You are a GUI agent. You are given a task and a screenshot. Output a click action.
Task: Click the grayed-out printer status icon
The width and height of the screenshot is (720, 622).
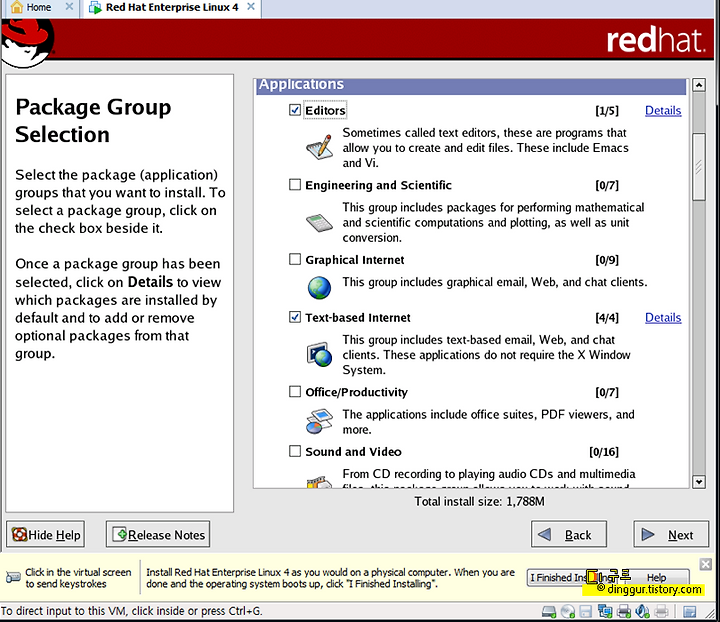661,611
